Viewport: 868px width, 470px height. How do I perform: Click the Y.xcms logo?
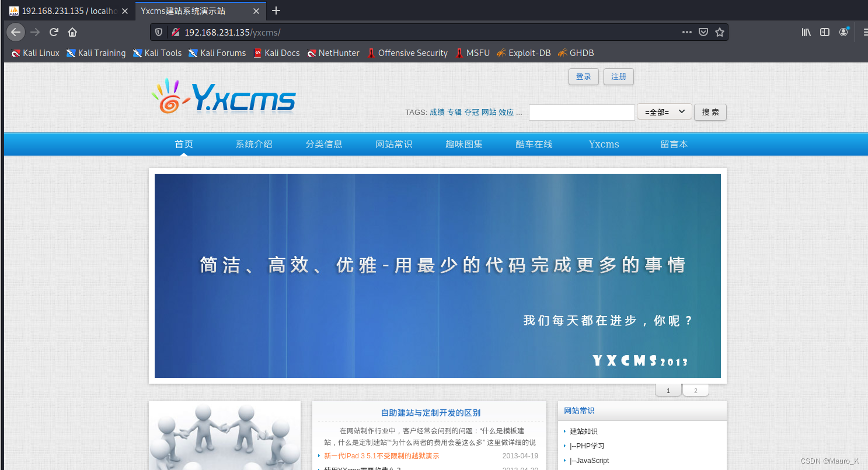(x=224, y=98)
